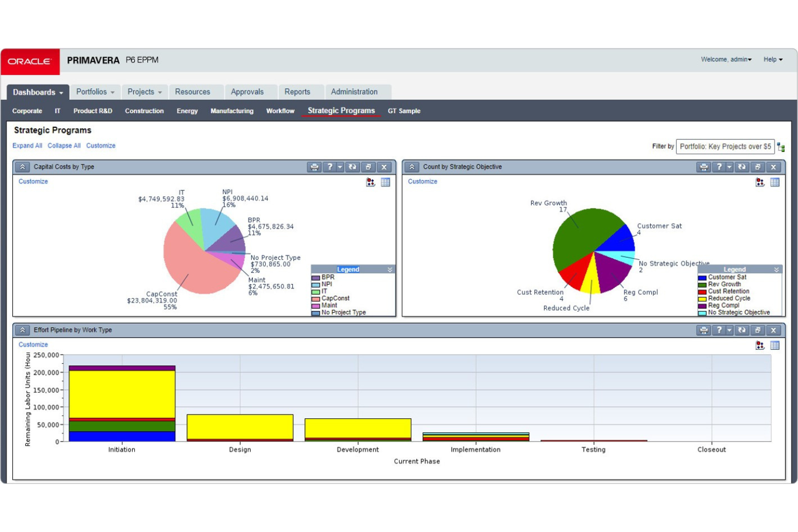
Task: Switch Capital Costs portlet to chart view
Action: click(370, 182)
